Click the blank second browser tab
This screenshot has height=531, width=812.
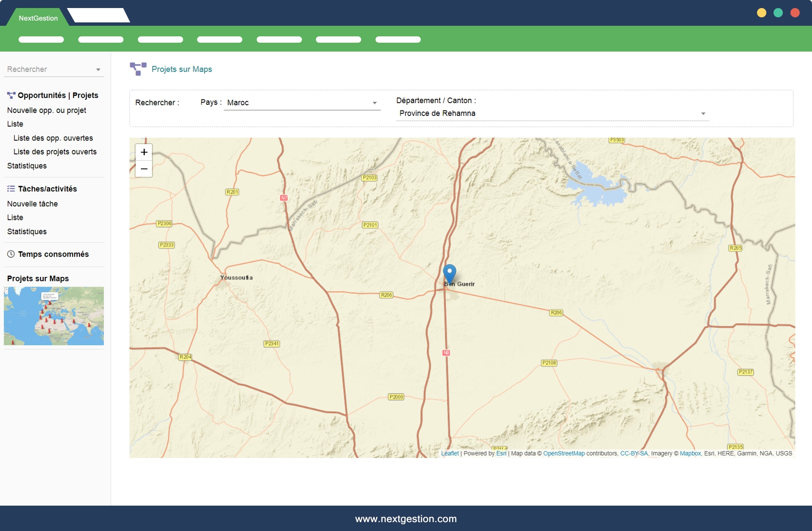pyautogui.click(x=99, y=16)
